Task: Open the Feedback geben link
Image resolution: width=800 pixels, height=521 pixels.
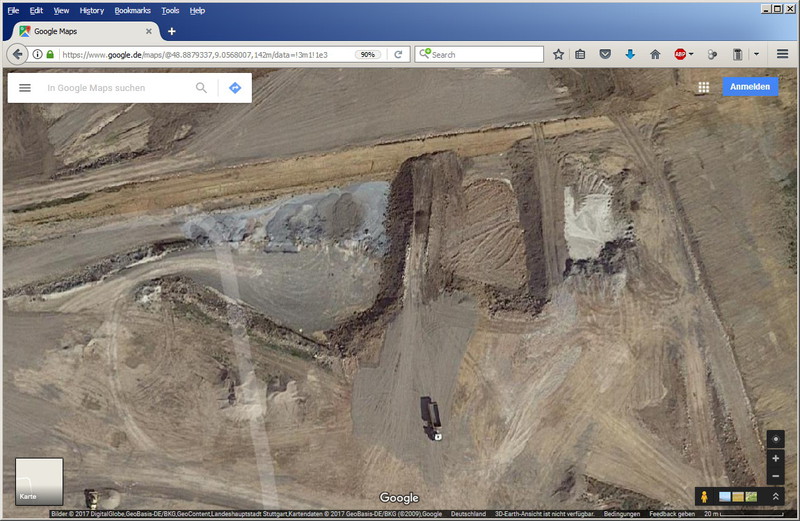Action: pos(670,514)
